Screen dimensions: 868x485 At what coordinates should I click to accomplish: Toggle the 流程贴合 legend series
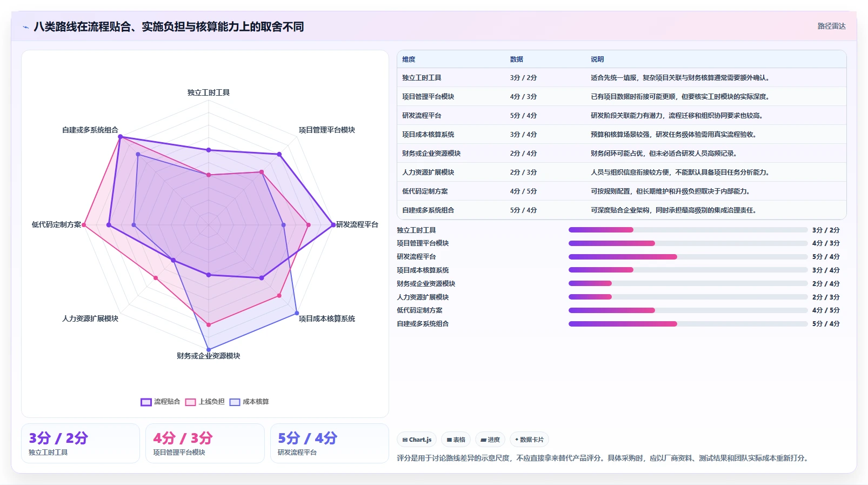[x=161, y=402]
